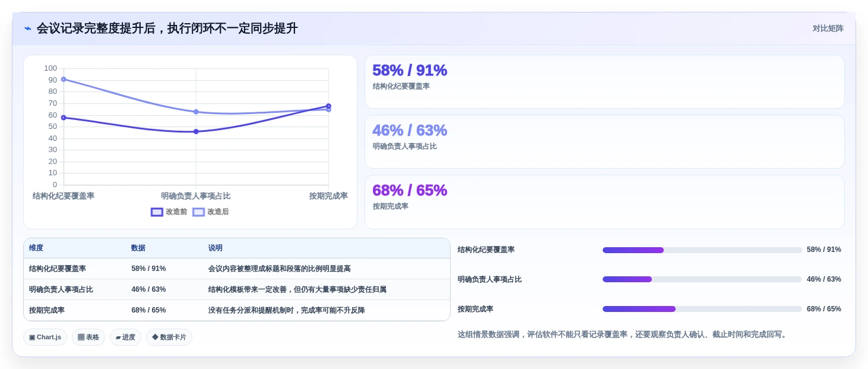The image size is (868, 369).
Task: Click 改造前 data point at 结构化纪要覆盖率
Action: [x=64, y=118]
